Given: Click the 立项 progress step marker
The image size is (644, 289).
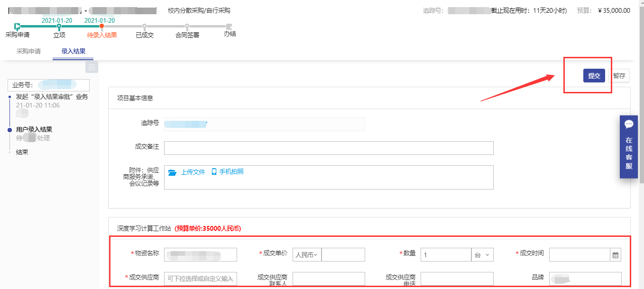Looking at the screenshot, I should 59,27.
